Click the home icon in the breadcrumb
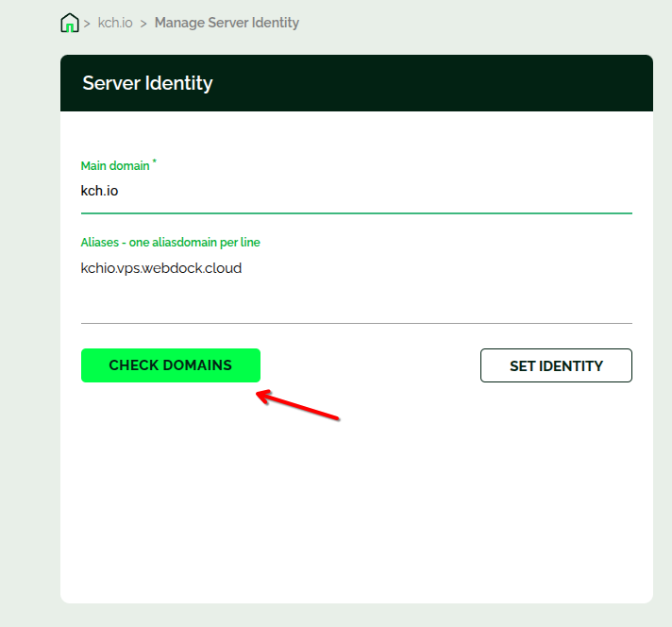Screen dimensions: 672x627 click(x=69, y=23)
